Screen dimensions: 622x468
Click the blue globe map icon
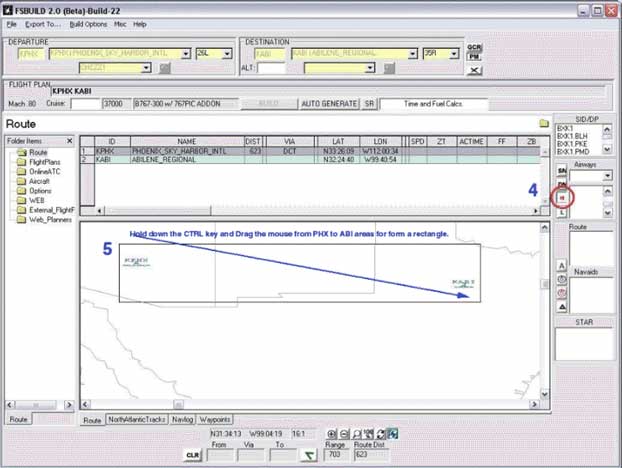(392, 434)
